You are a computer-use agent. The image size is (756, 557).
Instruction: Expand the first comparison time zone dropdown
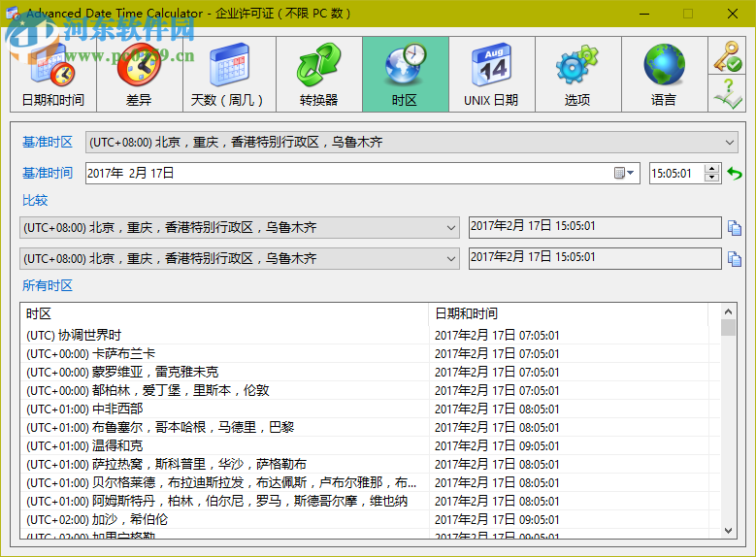[x=451, y=228]
